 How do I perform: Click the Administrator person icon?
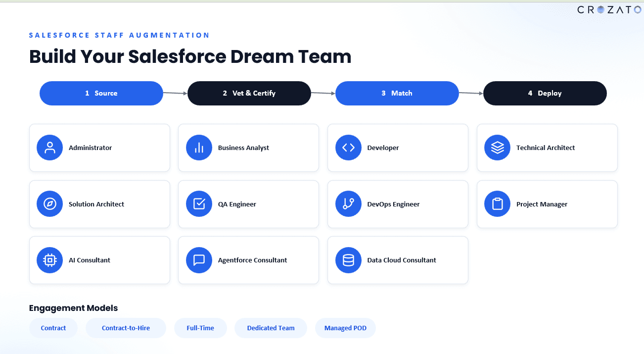(x=49, y=148)
